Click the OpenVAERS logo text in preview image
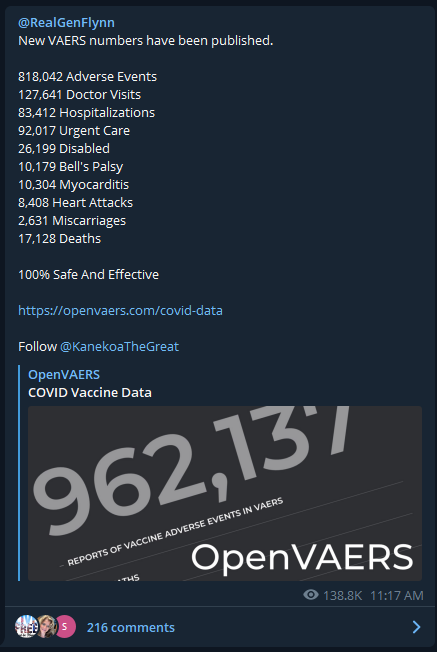 [302, 558]
